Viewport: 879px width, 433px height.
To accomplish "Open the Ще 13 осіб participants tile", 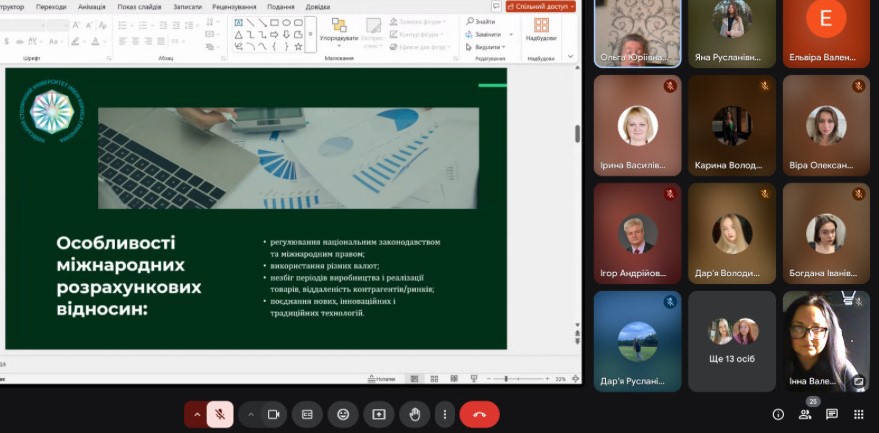I will [732, 341].
